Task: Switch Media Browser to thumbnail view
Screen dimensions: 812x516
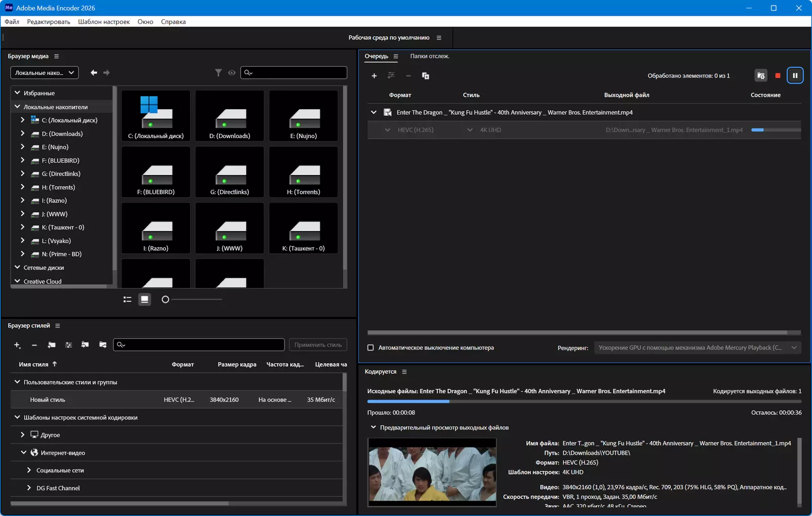Action: coord(145,299)
